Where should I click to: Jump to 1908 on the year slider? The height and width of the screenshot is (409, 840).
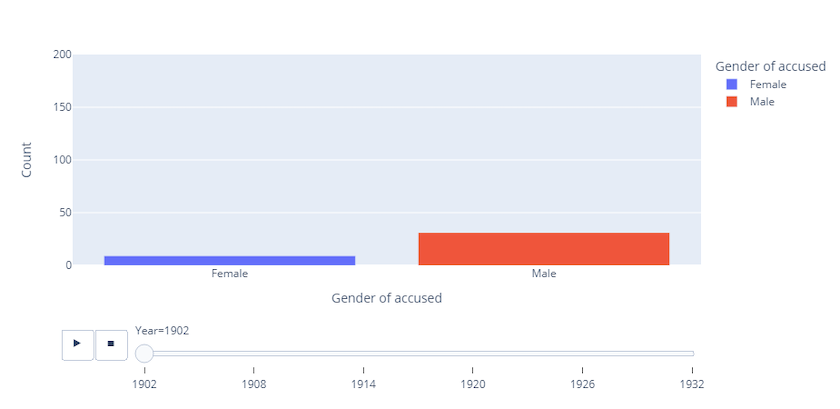click(x=254, y=353)
